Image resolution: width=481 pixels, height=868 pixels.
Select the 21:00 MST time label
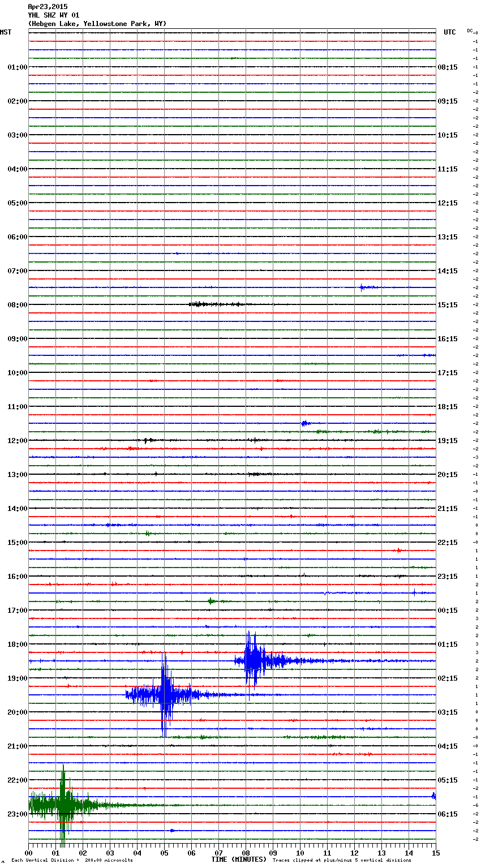(x=18, y=746)
